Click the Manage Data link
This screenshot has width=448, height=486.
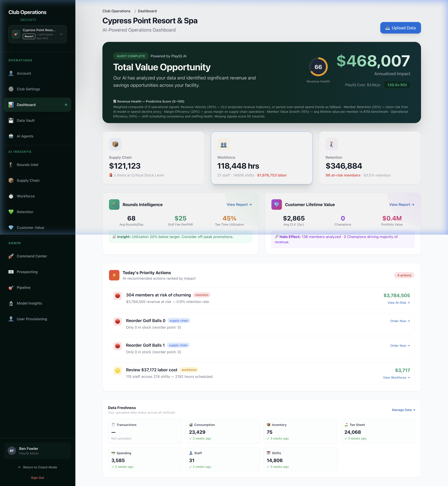(403, 410)
